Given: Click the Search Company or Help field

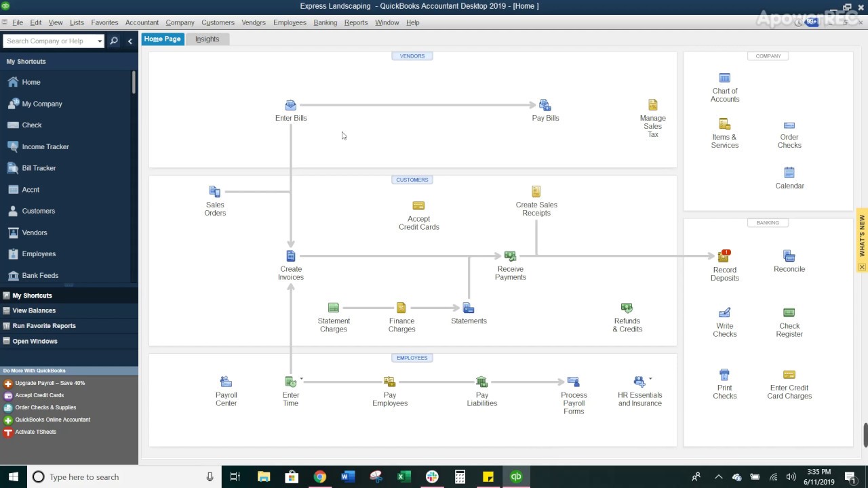Looking at the screenshot, I should coord(49,41).
